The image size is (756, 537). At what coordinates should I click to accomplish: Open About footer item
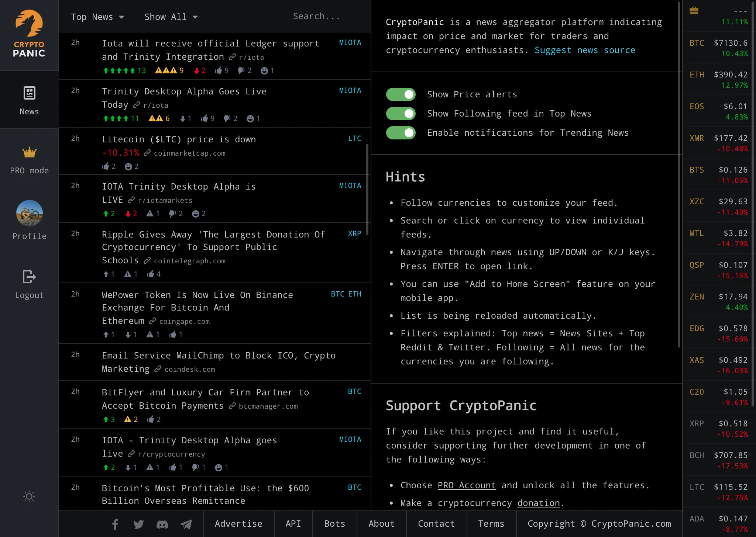[x=381, y=524]
